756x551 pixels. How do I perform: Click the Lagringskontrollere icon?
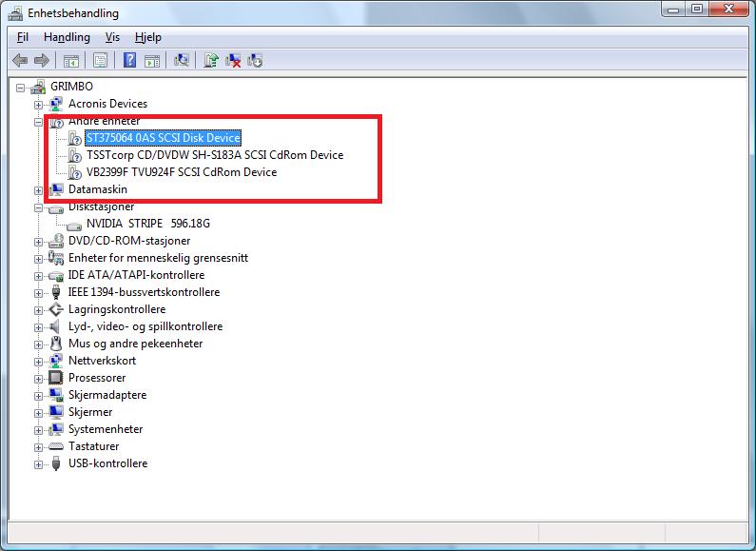(x=56, y=309)
